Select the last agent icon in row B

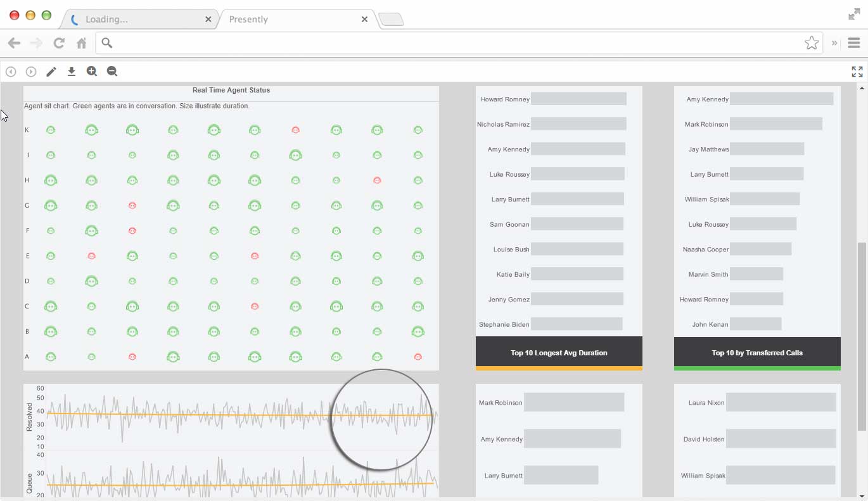point(418,331)
